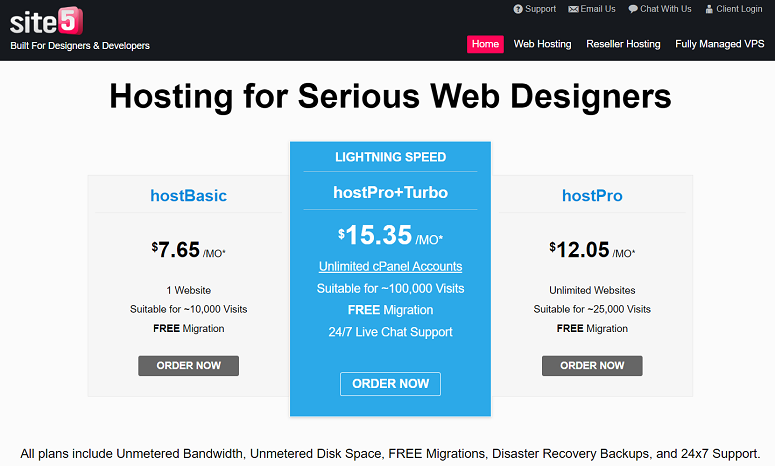Click 'Suitable for ~10,000 Visits' text
This screenshot has height=466, width=775.
point(188,309)
